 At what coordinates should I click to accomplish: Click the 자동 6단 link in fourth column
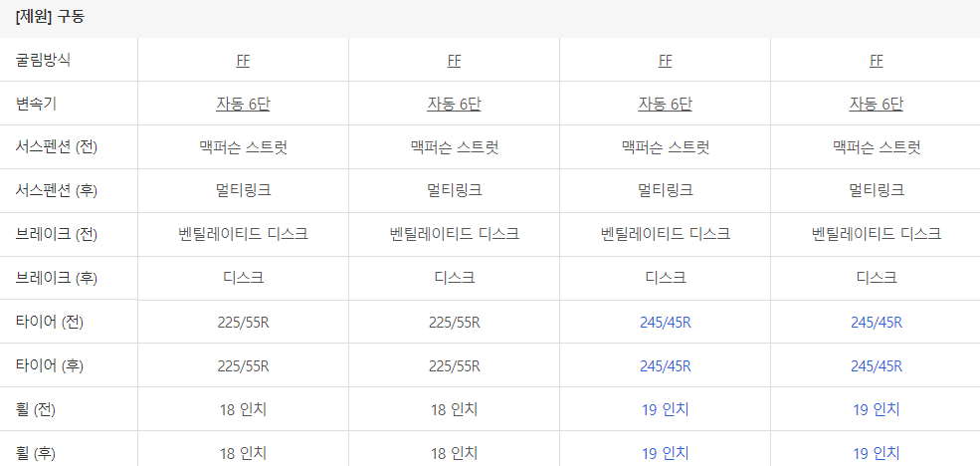pyautogui.click(x=877, y=104)
